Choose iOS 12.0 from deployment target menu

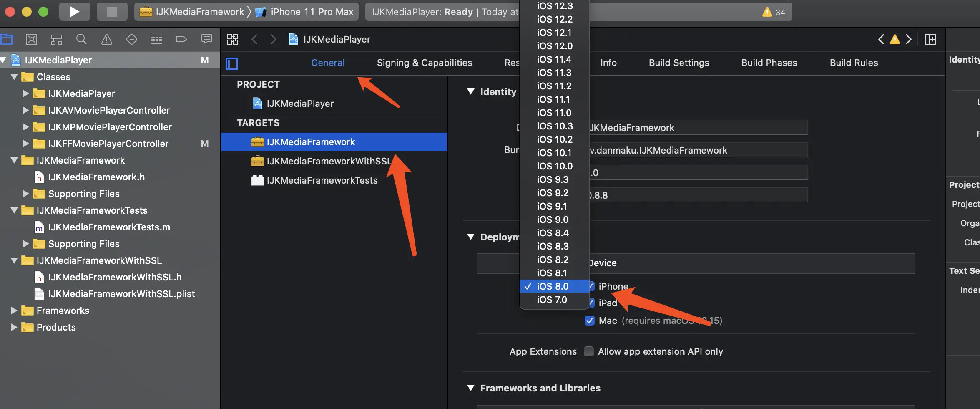(x=555, y=46)
